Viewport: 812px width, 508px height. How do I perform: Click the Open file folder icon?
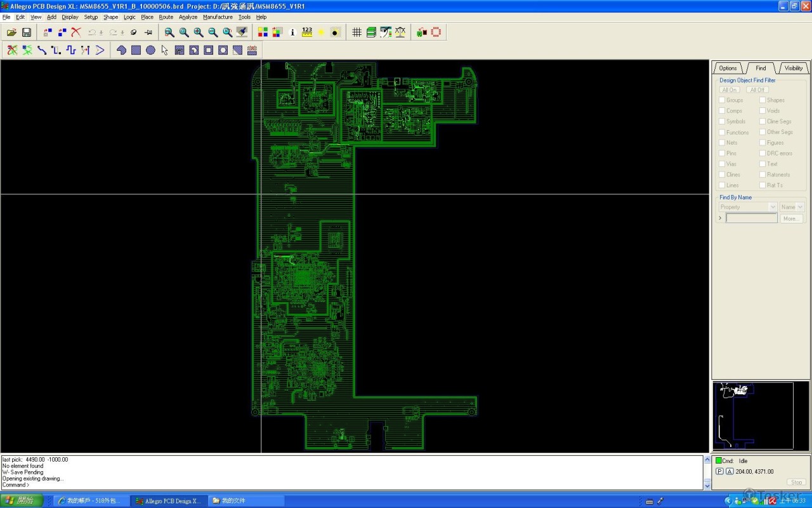click(x=11, y=32)
